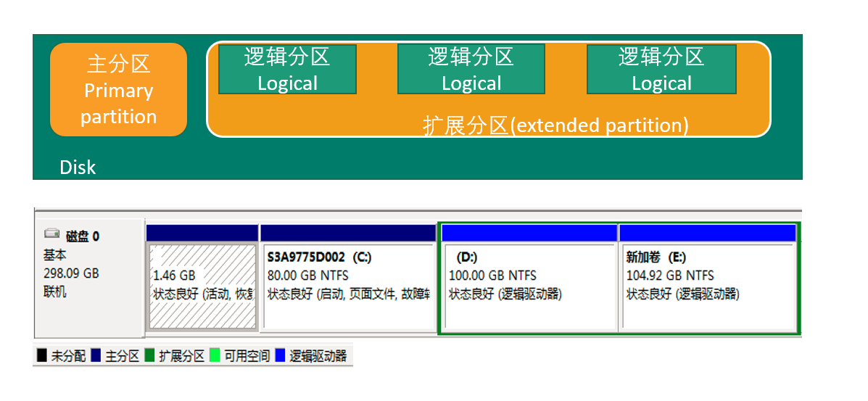The image size is (868, 401).
Task: Click the 扩展分区(extended partition) label
Action: pos(555,125)
